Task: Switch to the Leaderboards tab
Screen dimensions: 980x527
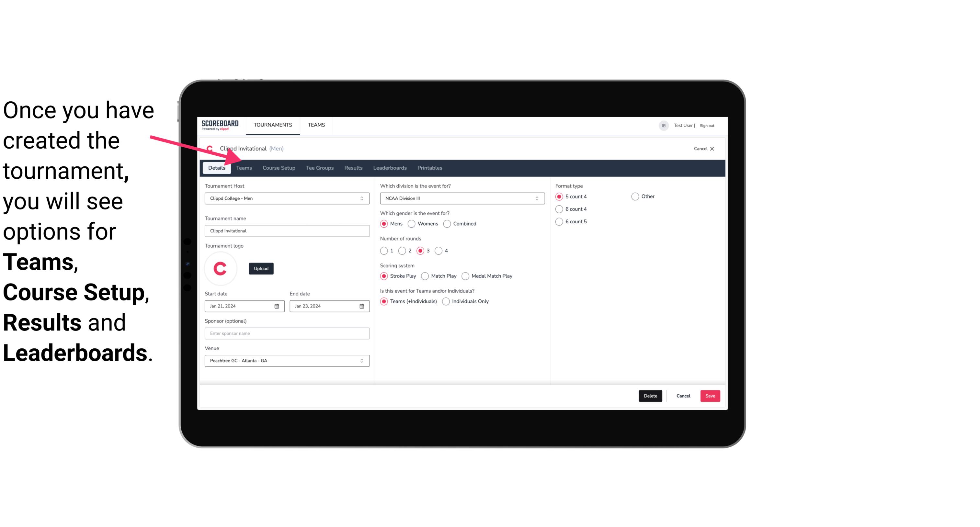Action: point(390,167)
